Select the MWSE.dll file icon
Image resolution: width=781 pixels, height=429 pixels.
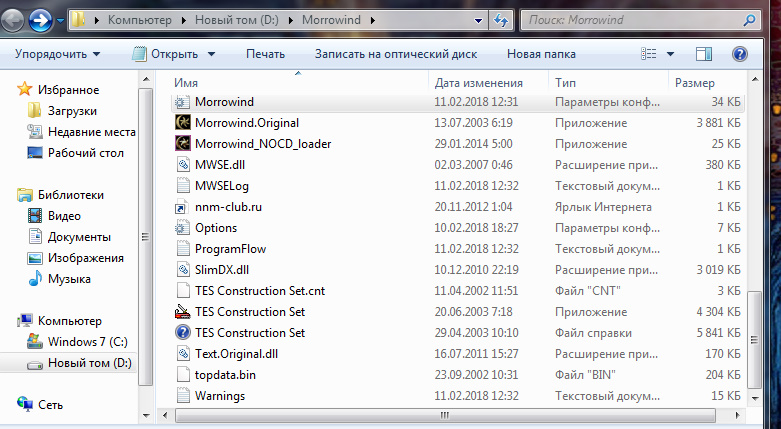click(x=183, y=164)
